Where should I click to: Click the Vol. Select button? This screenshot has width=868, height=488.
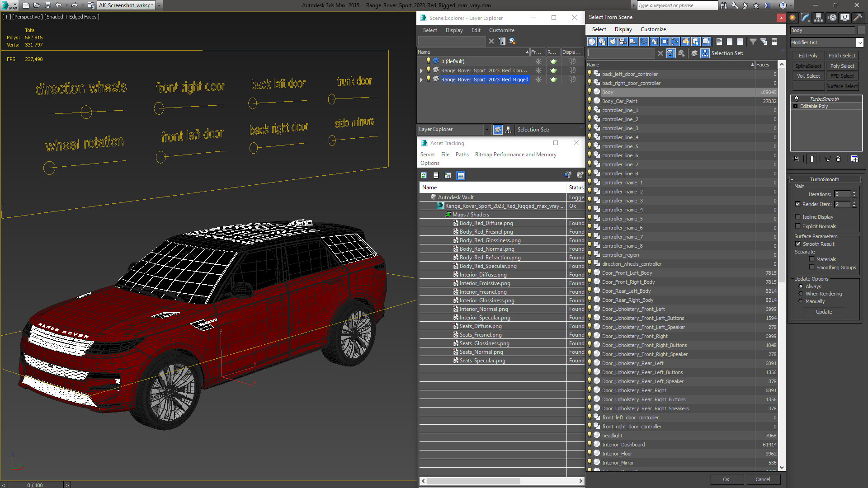click(808, 76)
